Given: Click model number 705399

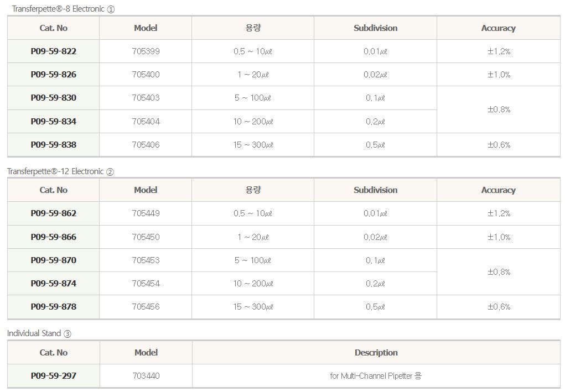Looking at the screenshot, I should 146,51.
